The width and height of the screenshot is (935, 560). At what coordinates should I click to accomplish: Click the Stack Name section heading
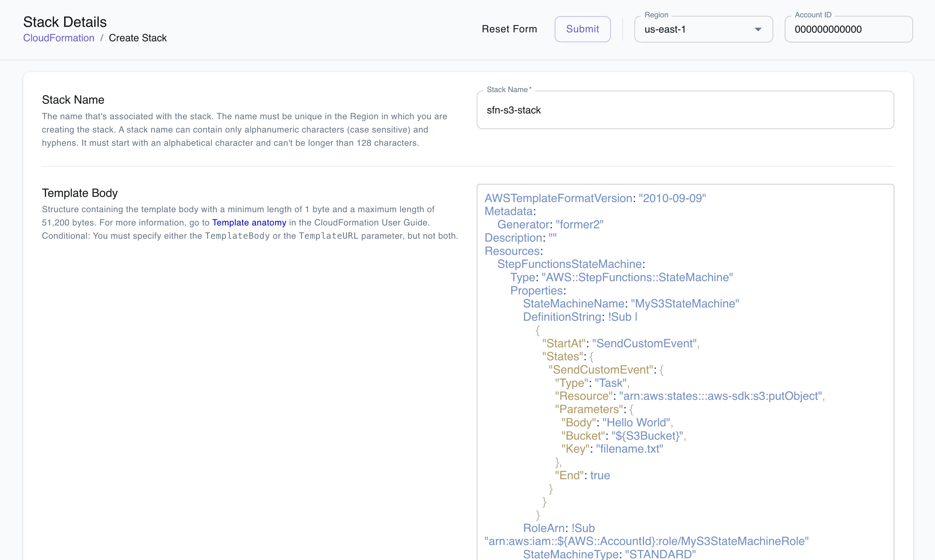(x=73, y=99)
